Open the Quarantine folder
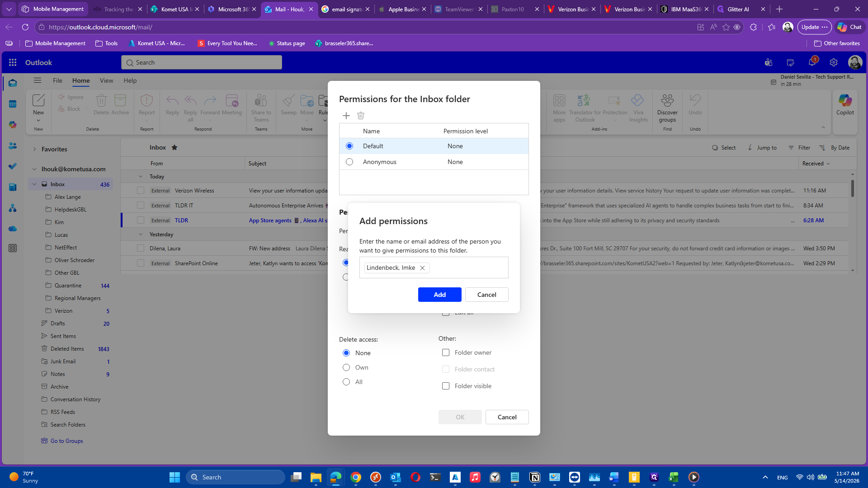 pyautogui.click(x=68, y=286)
